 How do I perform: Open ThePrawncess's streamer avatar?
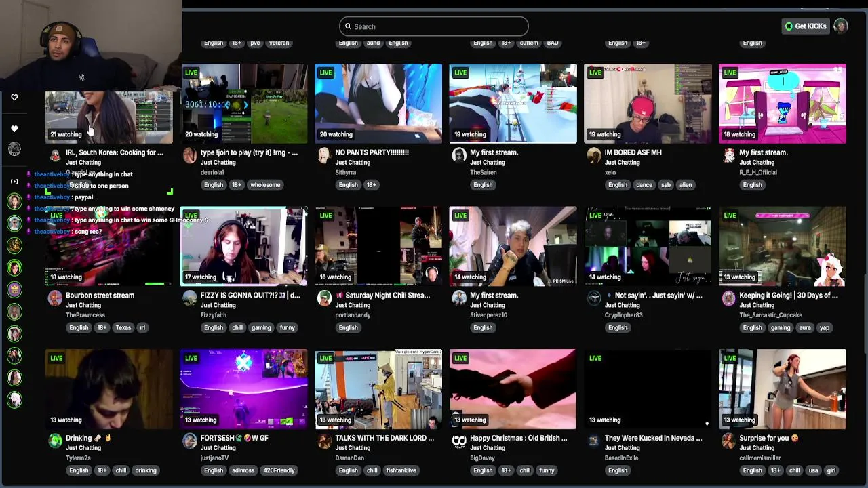55,299
